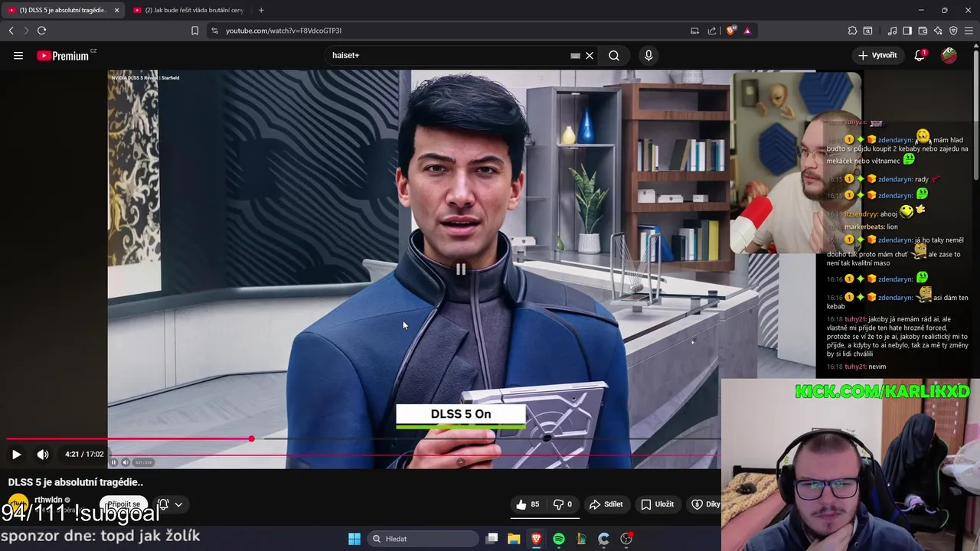980x551 pixels.
Task: Open Brave browser taskbar icon
Action: tap(537, 539)
